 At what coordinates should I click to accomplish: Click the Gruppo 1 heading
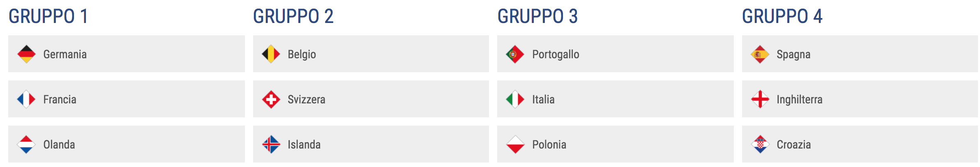pos(48,16)
